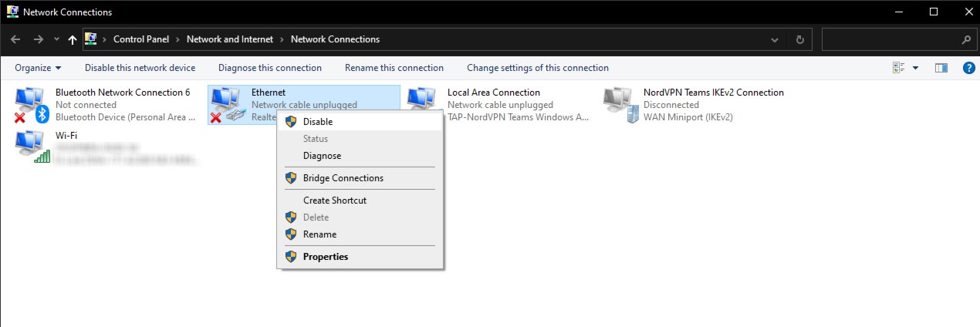Maximize the Network Connections window

[x=934, y=12]
